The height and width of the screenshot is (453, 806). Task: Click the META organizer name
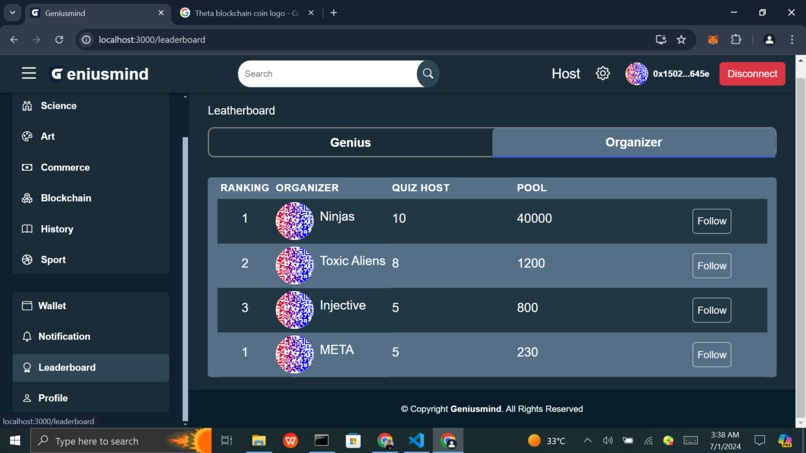point(337,350)
